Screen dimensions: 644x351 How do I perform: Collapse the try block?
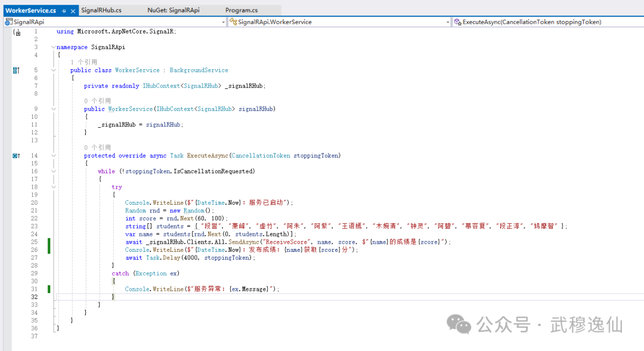(x=54, y=187)
